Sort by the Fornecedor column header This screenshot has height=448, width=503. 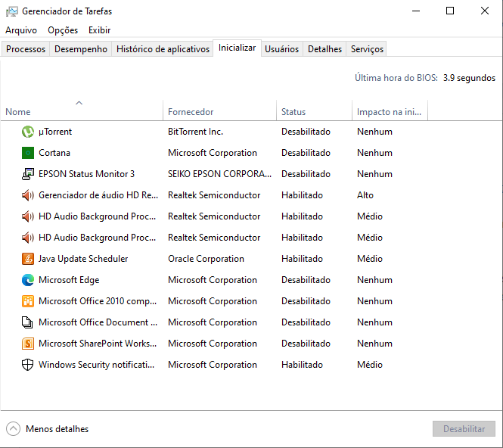[x=220, y=110]
